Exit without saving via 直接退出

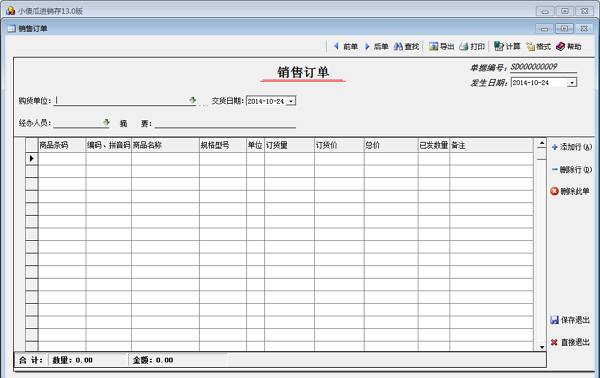(570, 342)
